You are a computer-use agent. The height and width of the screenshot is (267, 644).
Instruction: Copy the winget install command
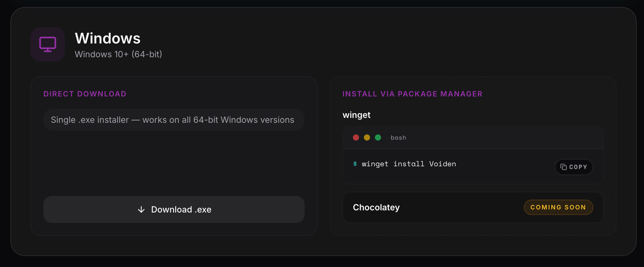[574, 167]
